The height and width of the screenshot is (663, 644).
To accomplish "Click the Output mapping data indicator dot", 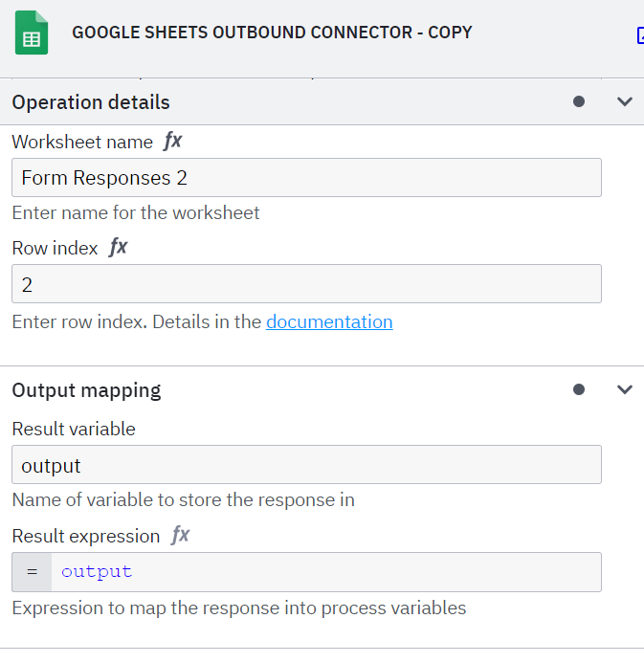I will click(579, 389).
